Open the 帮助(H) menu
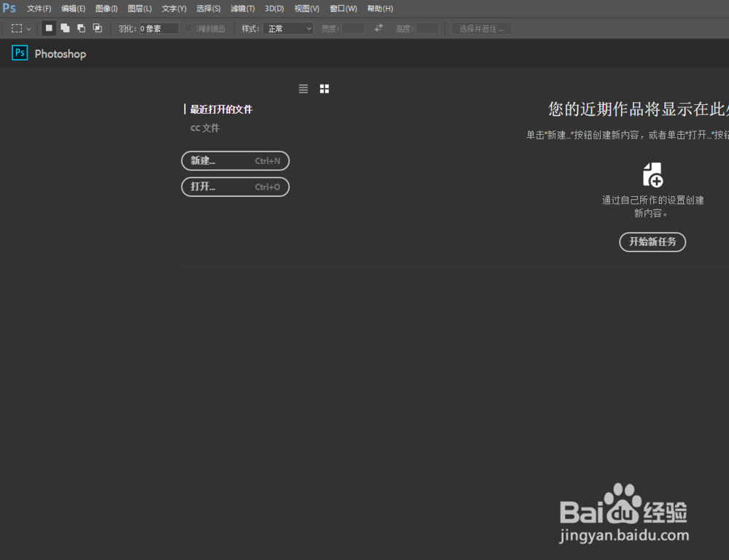This screenshot has height=560, width=729. click(x=380, y=8)
